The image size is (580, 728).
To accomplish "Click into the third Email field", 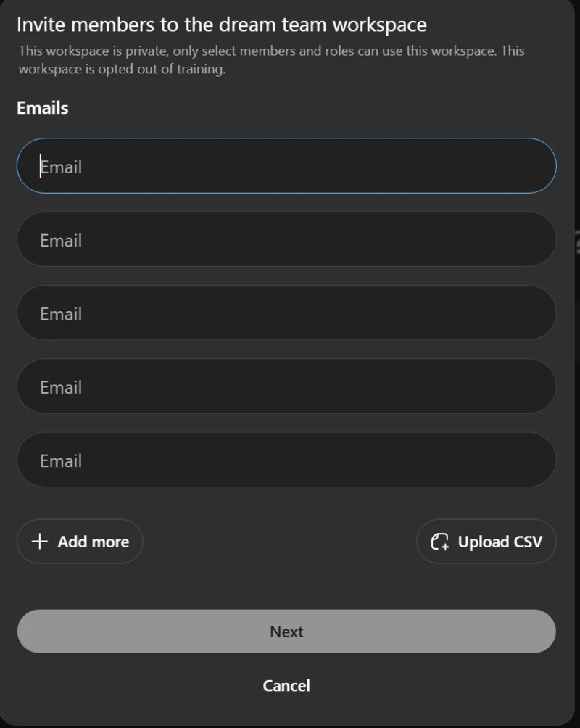I will pyautogui.click(x=286, y=313).
